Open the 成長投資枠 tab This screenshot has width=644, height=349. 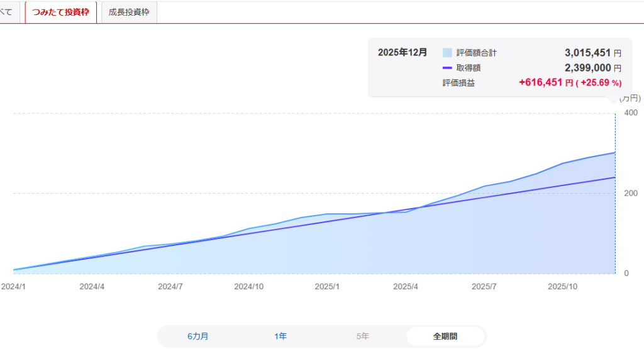(129, 12)
